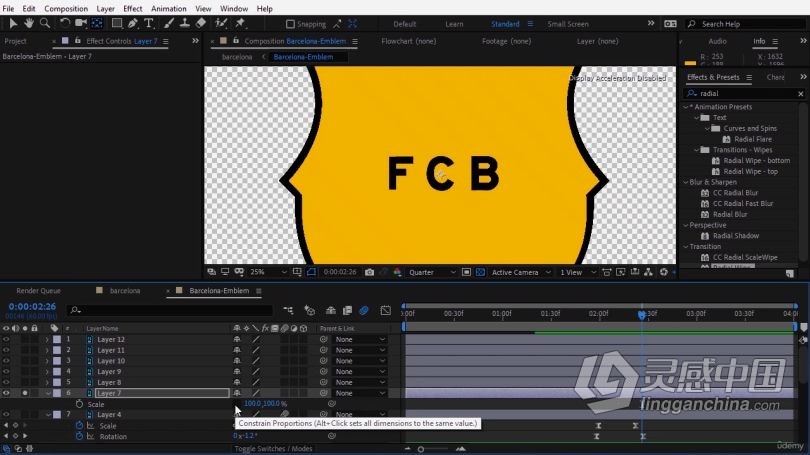Select the Puppet Pin tool
The height and width of the screenshot is (455, 810).
tap(240, 23)
